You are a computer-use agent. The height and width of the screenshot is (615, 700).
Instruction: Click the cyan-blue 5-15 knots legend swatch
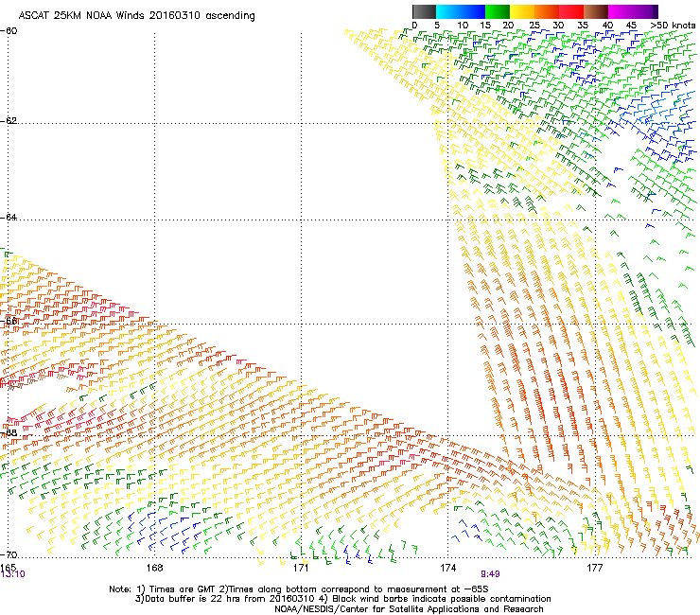click(x=461, y=11)
